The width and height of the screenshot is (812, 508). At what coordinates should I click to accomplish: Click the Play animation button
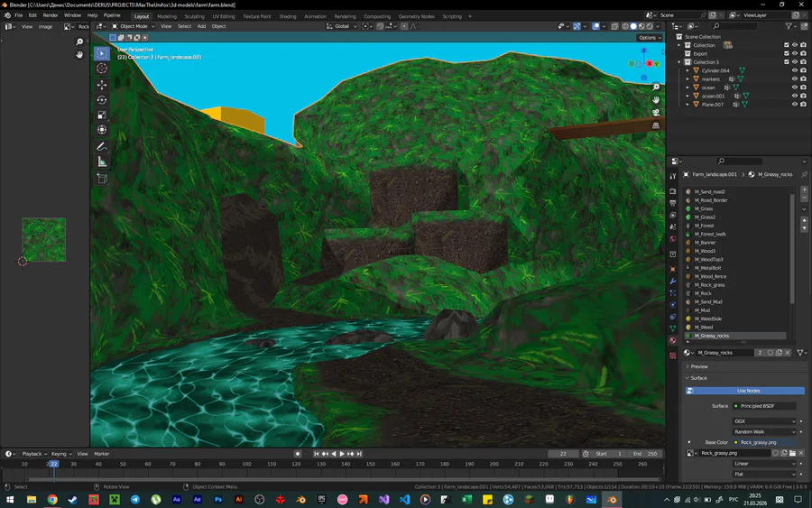[x=342, y=454]
